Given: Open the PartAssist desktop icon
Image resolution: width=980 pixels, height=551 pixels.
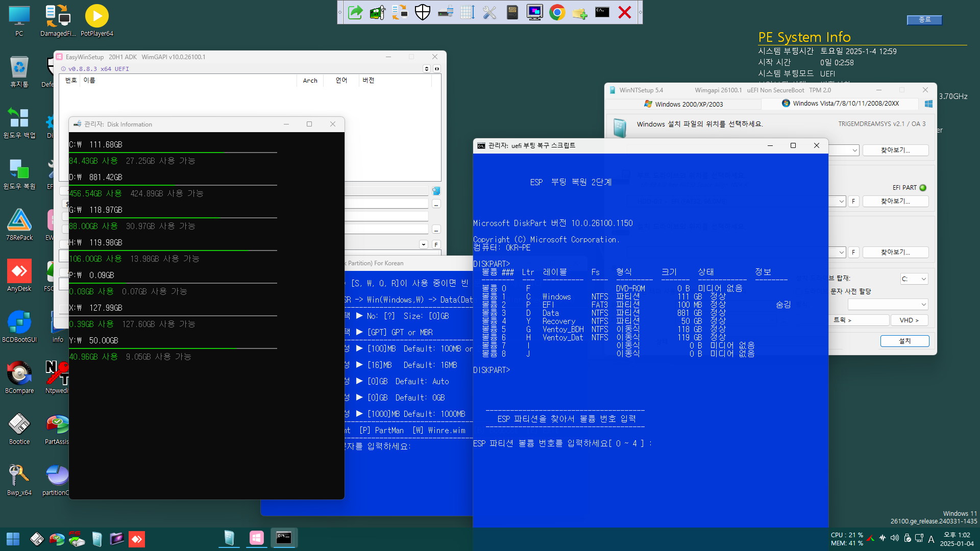Looking at the screenshot, I should [x=57, y=429].
